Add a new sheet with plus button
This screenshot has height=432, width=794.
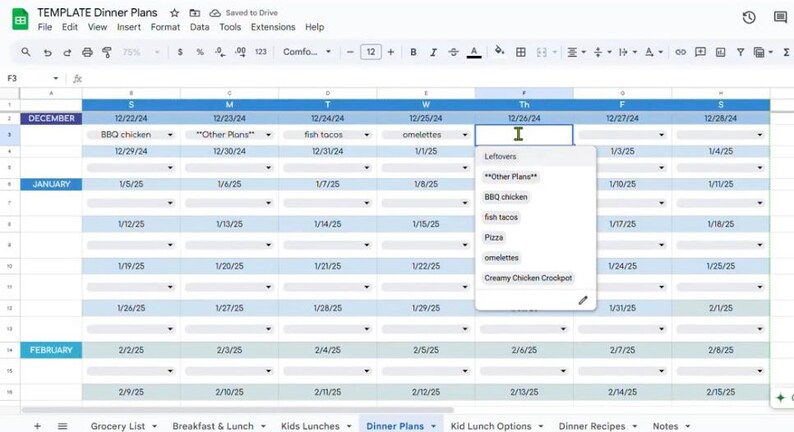37,426
